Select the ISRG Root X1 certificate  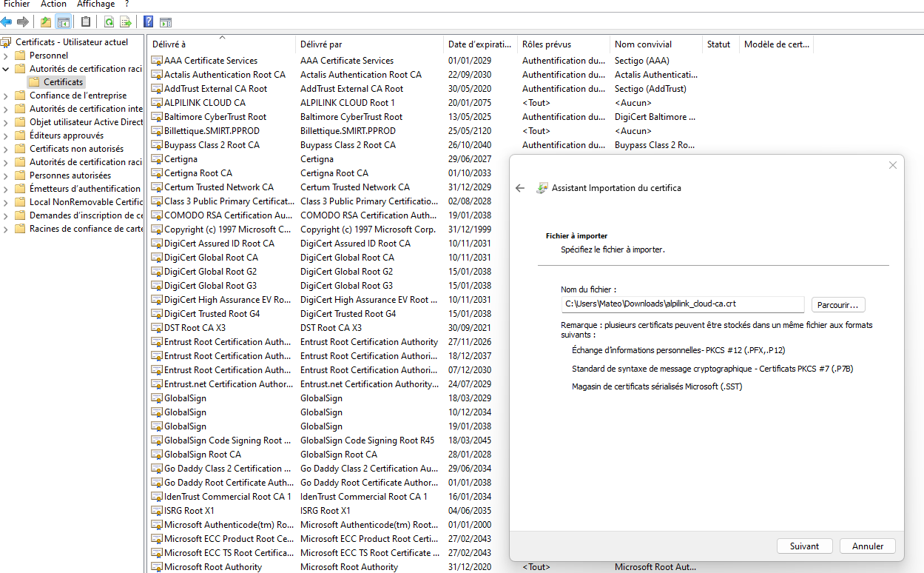point(189,511)
